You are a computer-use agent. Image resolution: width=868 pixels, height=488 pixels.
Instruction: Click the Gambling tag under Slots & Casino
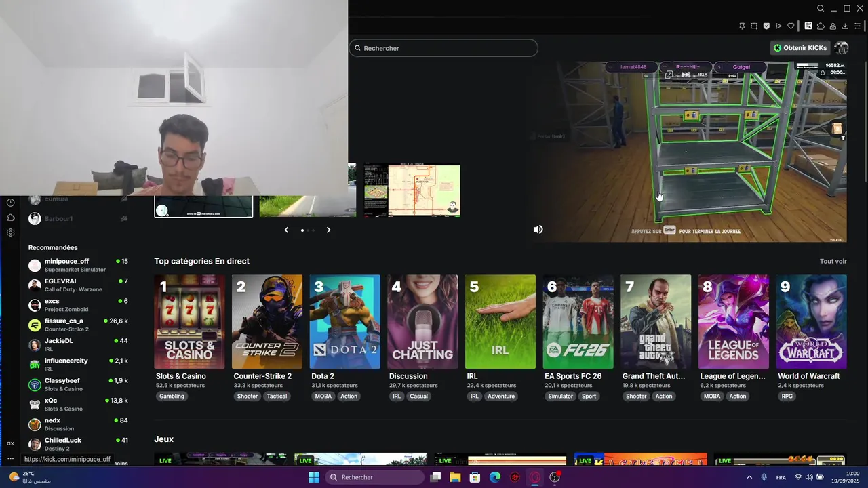click(x=172, y=396)
